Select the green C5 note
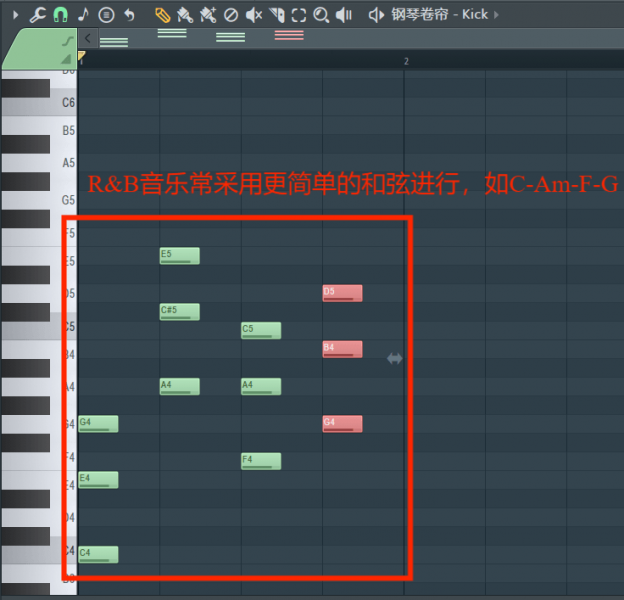Screen dimensions: 624x600 point(261,331)
